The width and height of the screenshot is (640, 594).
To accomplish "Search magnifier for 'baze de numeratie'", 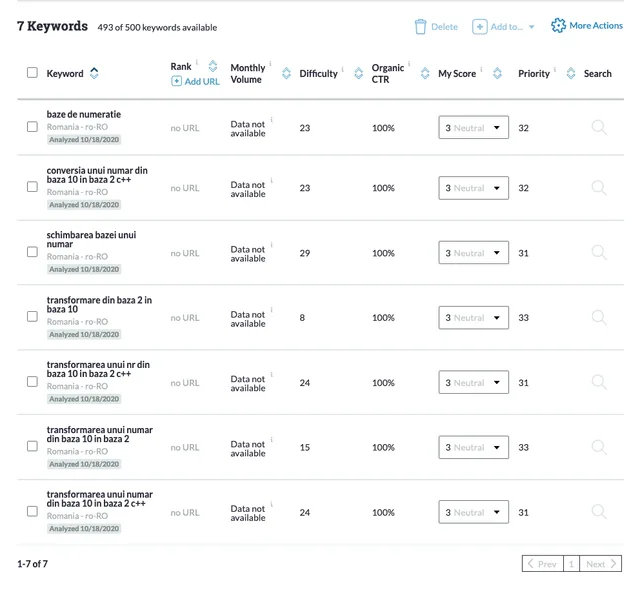I will [599, 128].
